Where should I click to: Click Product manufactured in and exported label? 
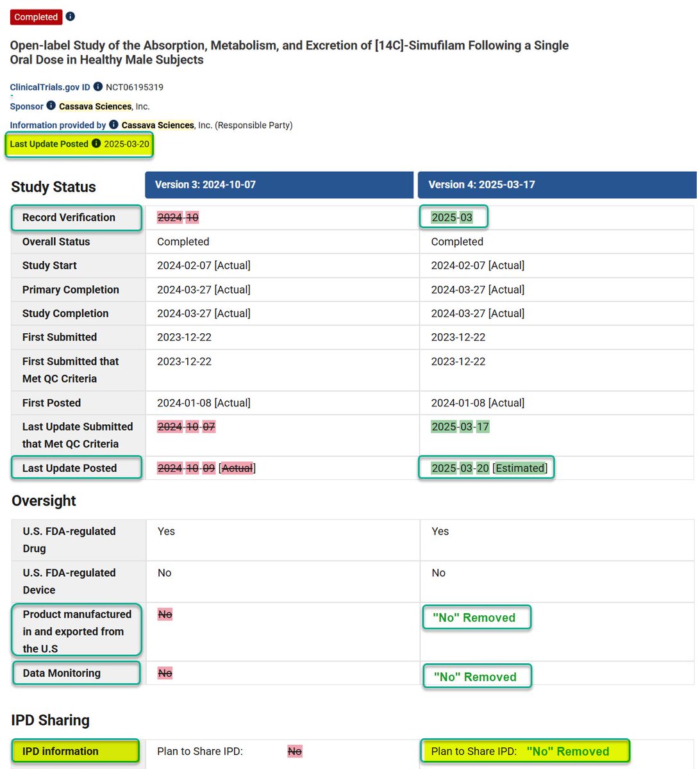pos(77,631)
